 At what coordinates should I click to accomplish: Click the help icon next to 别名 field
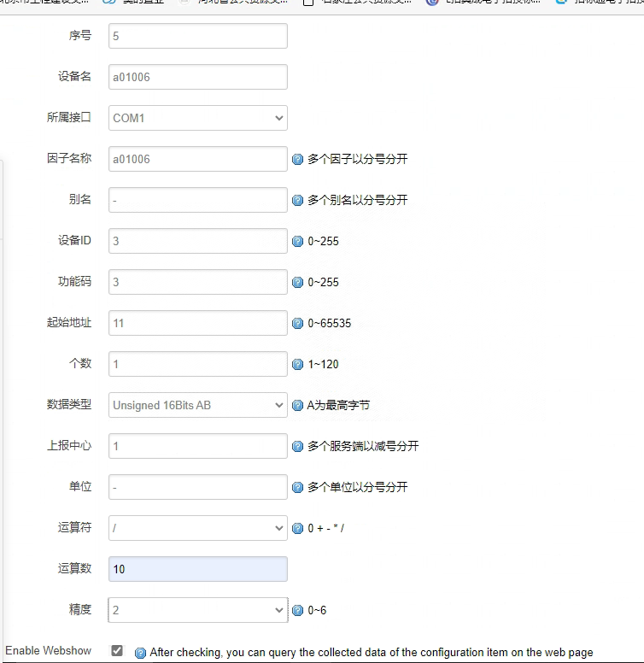pyautogui.click(x=298, y=201)
